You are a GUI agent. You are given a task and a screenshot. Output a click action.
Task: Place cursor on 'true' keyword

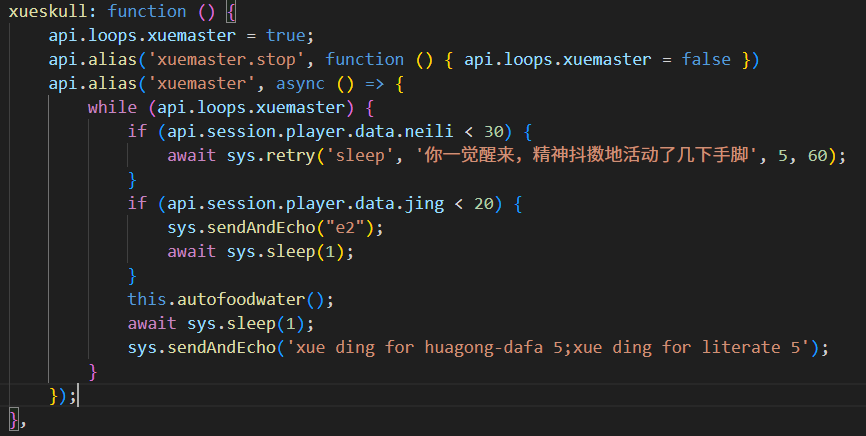[x=286, y=35]
